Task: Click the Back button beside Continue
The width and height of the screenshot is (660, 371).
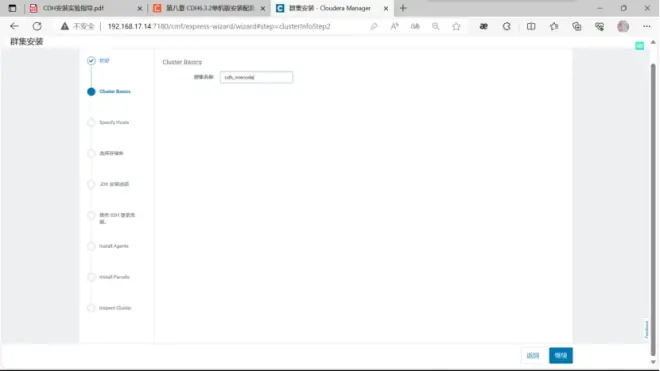Action: tap(533, 355)
